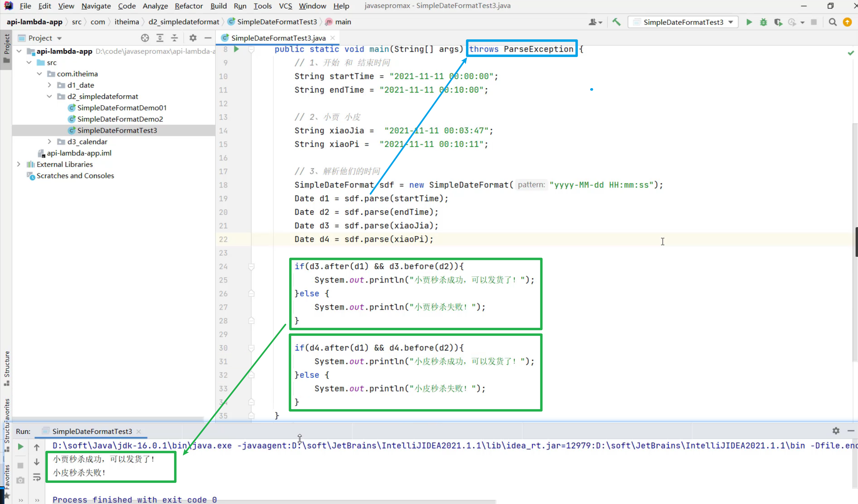
Task: Open Search Everywhere magnifier icon
Action: [833, 22]
